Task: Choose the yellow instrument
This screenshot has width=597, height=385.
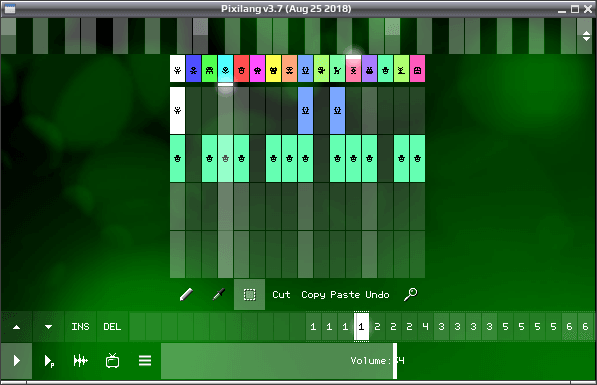Action: tap(273, 69)
